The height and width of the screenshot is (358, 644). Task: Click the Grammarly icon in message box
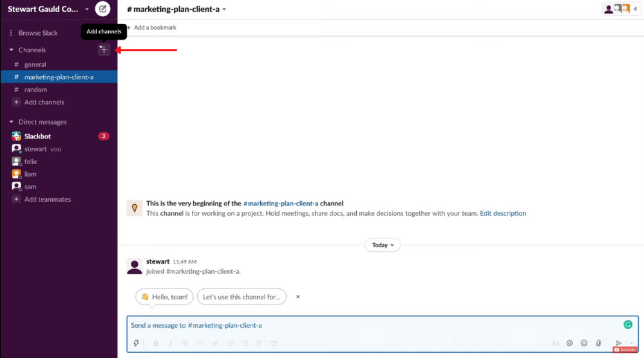pyautogui.click(x=627, y=325)
